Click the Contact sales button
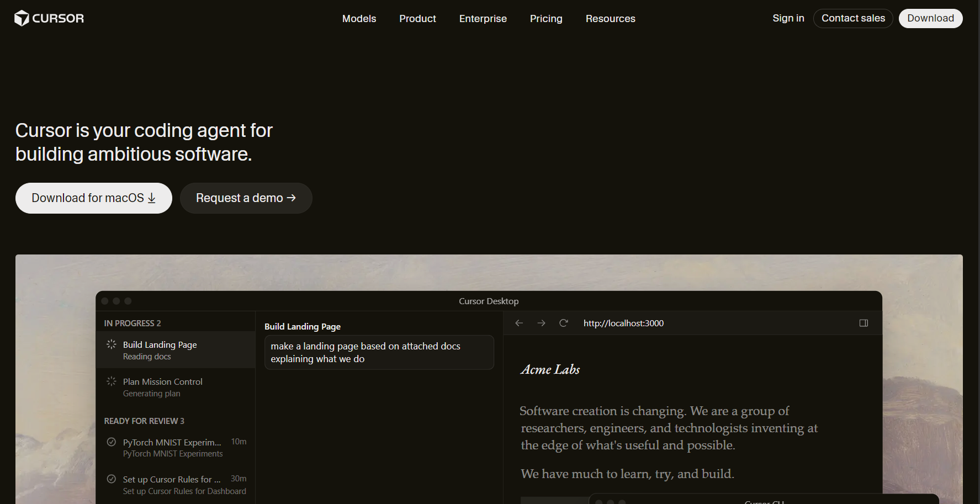Image resolution: width=980 pixels, height=504 pixels. 853,18
